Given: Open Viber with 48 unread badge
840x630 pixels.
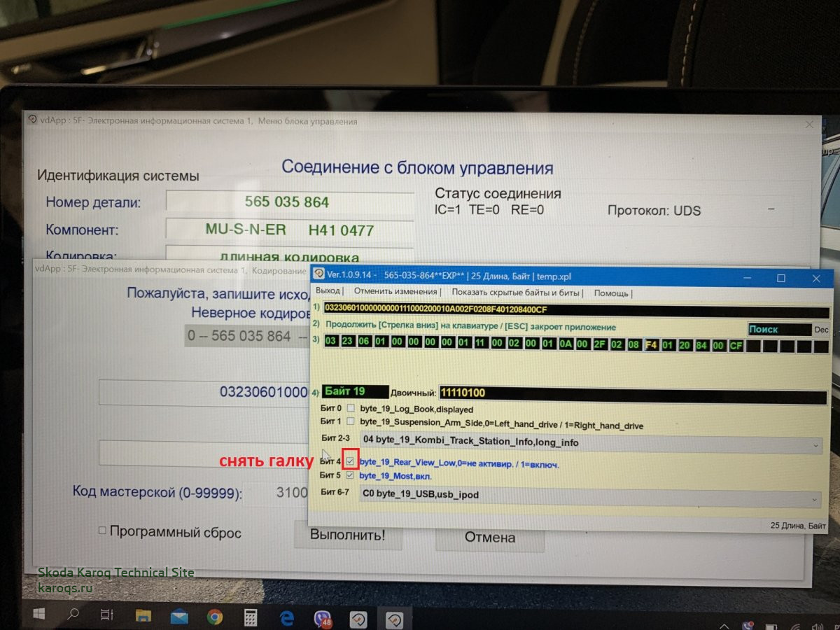Looking at the screenshot, I should point(323,617).
